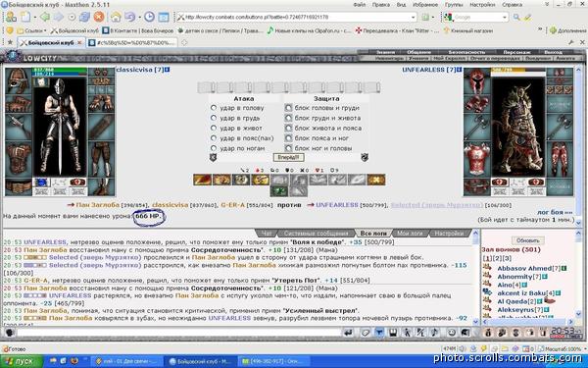
Task: Click shield icon right of Вперёд button
Action: coord(365,157)
